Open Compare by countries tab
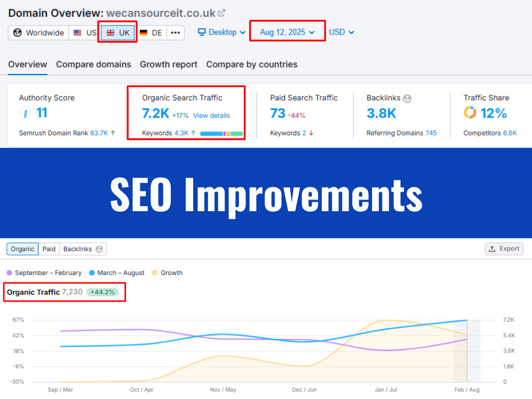Screen dimensions: 532x399 click(x=252, y=64)
